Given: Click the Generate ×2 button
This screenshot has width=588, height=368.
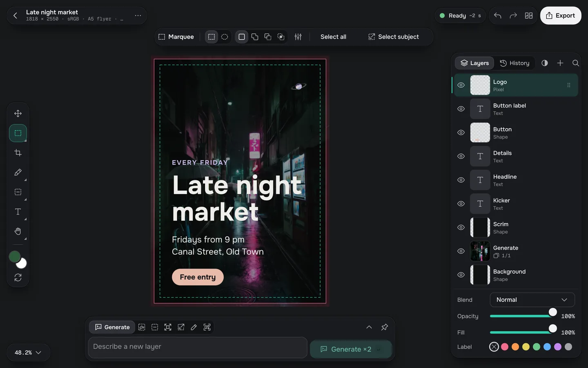Looking at the screenshot, I should 351,349.
